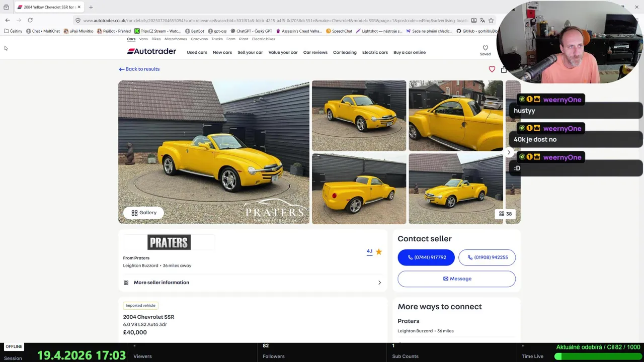Close the 2004 Yellow Chevrolet SSR tab
Image resolution: width=644 pixels, height=362 pixels.
[x=79, y=7]
